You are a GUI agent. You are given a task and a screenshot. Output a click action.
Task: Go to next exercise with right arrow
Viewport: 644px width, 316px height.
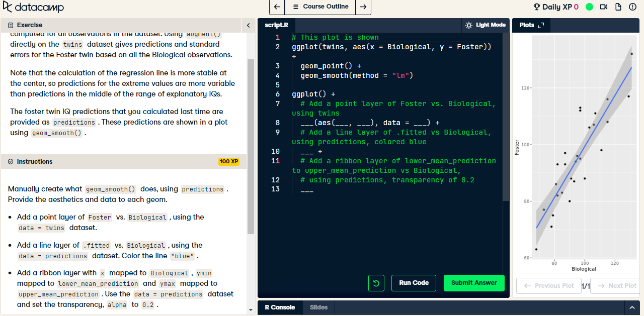coord(364,7)
